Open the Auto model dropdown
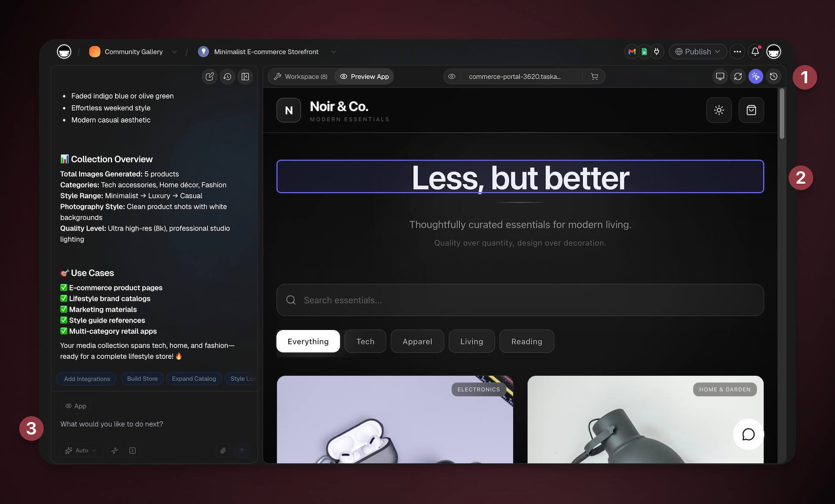This screenshot has width=835, height=504. click(81, 451)
